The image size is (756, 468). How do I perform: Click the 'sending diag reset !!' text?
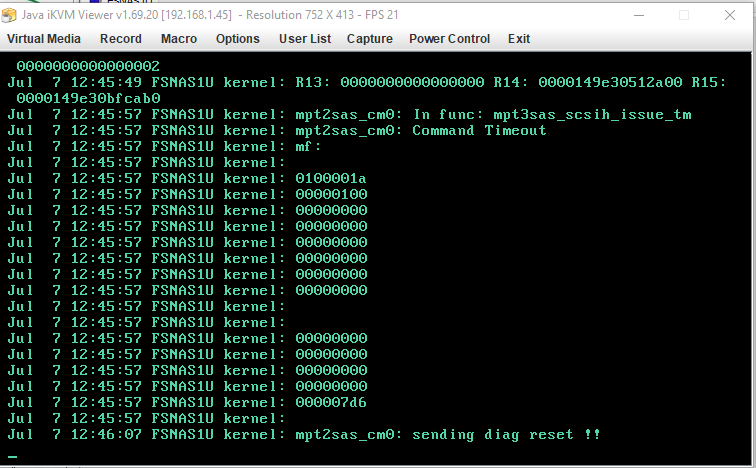[506, 435]
